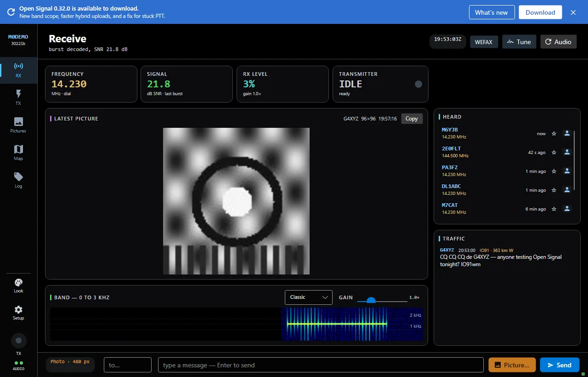
Task: Focus the type a message field
Action: click(321, 365)
